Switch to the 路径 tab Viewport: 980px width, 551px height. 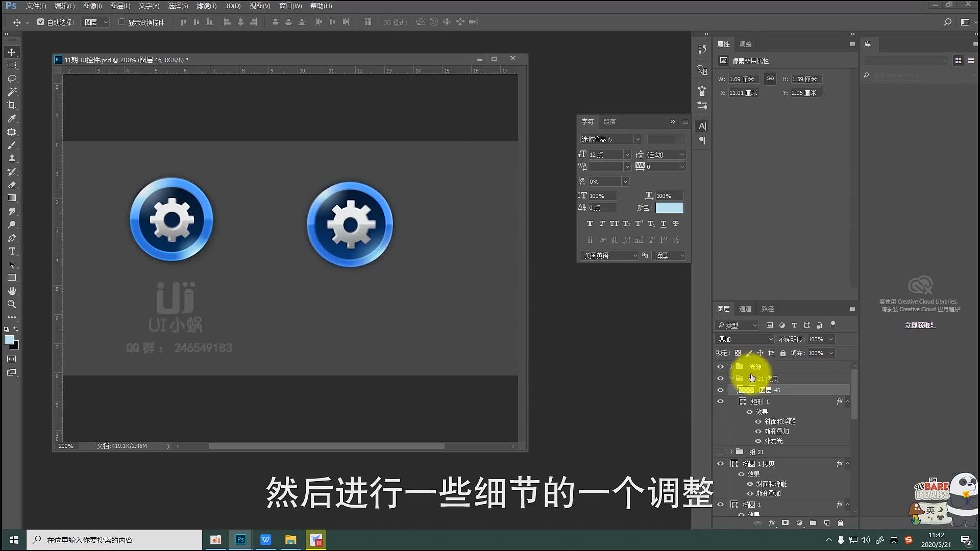[768, 309]
